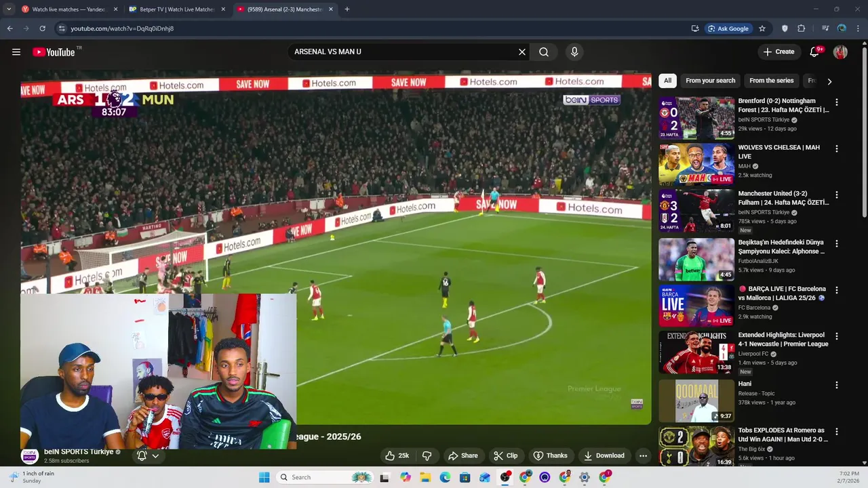Open options for Tobs EXPLODES video
Image resolution: width=868 pixels, height=488 pixels.
point(836,431)
